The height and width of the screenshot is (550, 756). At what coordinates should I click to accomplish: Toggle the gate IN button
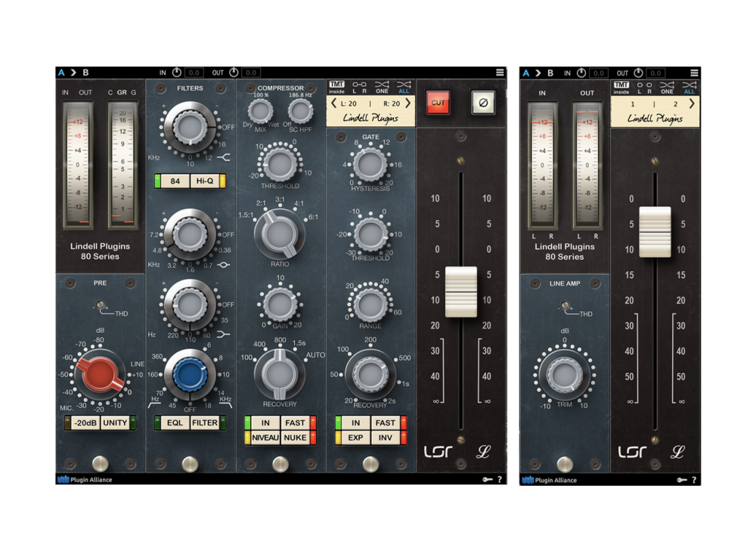(x=356, y=423)
